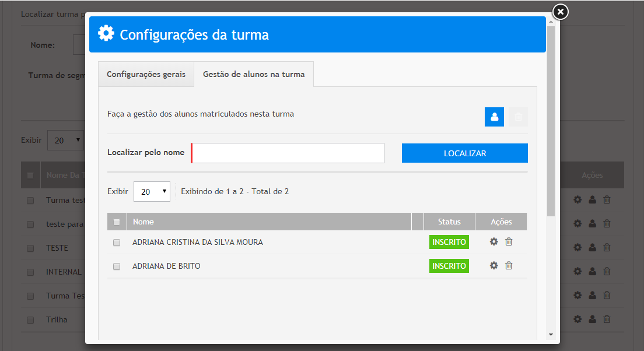Click trash icon for Adriana de Brito

[x=509, y=265]
